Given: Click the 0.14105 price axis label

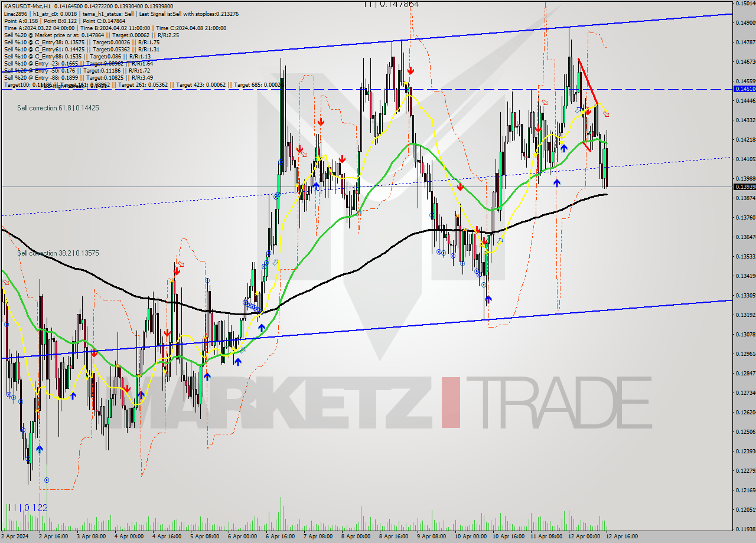Looking at the screenshot, I should 745,159.
